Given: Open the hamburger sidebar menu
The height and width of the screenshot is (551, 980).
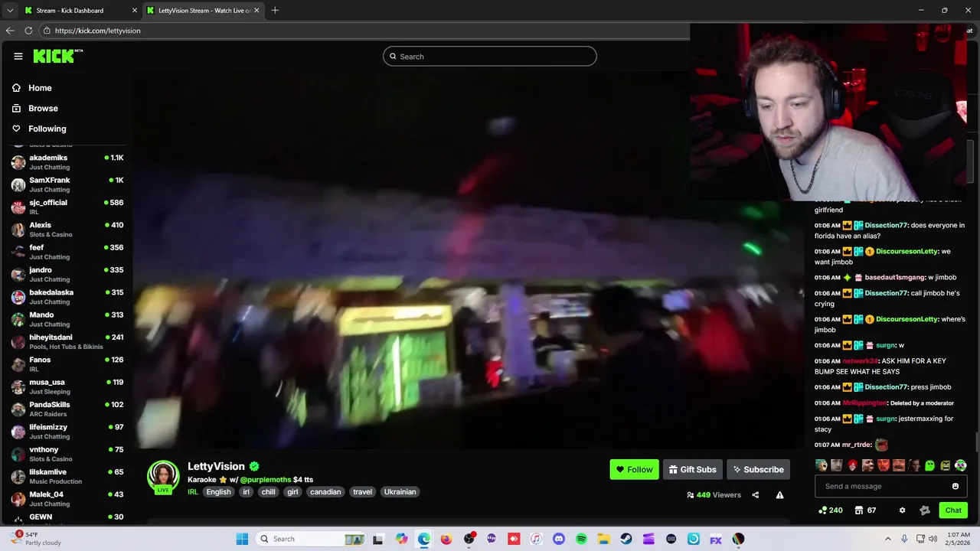Looking at the screenshot, I should coord(18,56).
